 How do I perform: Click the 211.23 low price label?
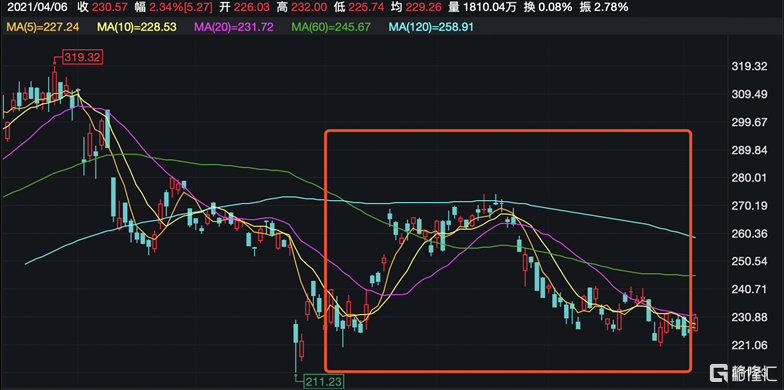coord(323,382)
